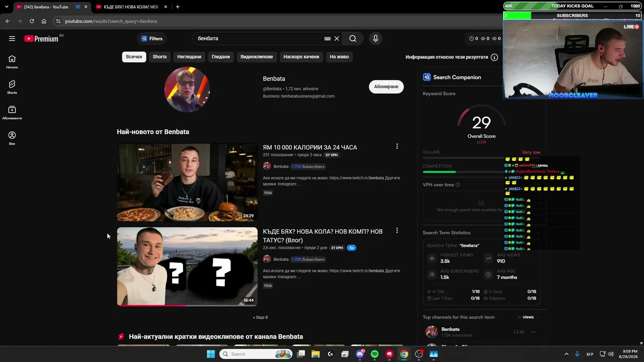The width and height of the screenshot is (644, 362).
Task: Open info about these search results
Action: pos(494,57)
